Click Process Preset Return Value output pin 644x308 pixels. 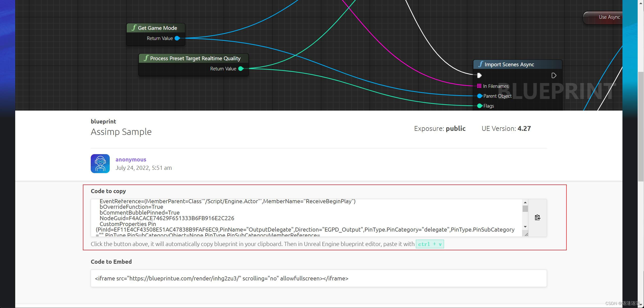pyautogui.click(x=241, y=69)
